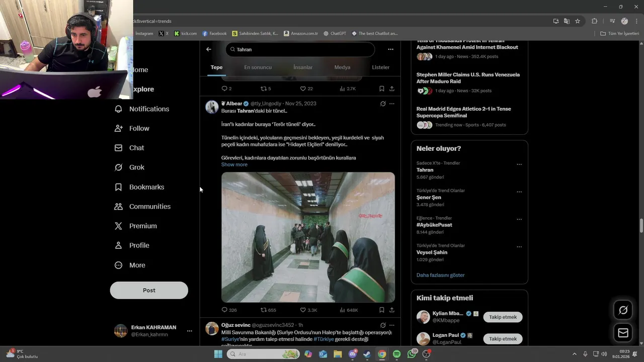The width and height of the screenshot is (644, 362).
Task: Open Albear's profile picture
Action: coord(212,107)
